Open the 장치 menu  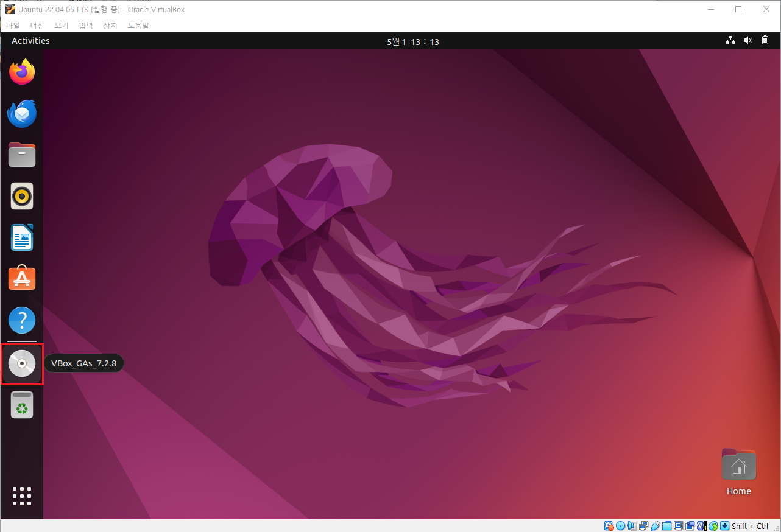coord(110,26)
